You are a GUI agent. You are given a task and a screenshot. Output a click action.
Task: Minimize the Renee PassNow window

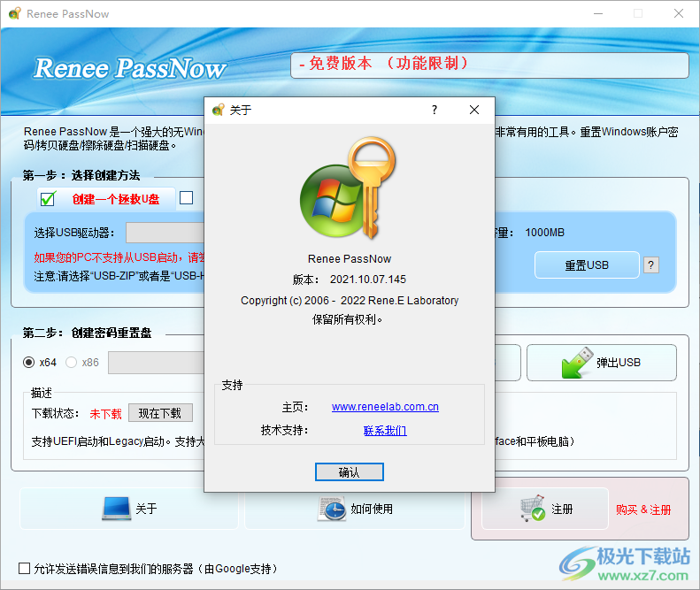[x=598, y=13]
